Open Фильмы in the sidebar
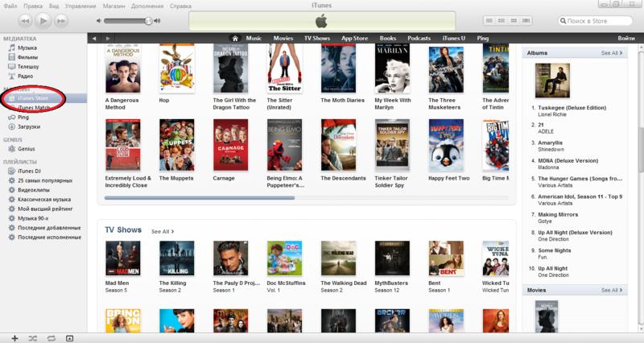The width and height of the screenshot is (644, 343). [x=27, y=57]
